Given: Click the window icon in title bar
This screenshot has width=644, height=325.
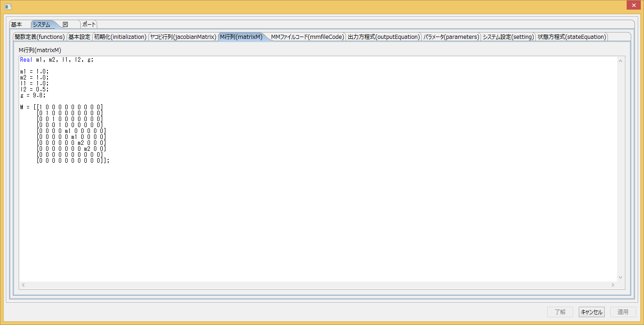Looking at the screenshot, I should pos(8,6).
